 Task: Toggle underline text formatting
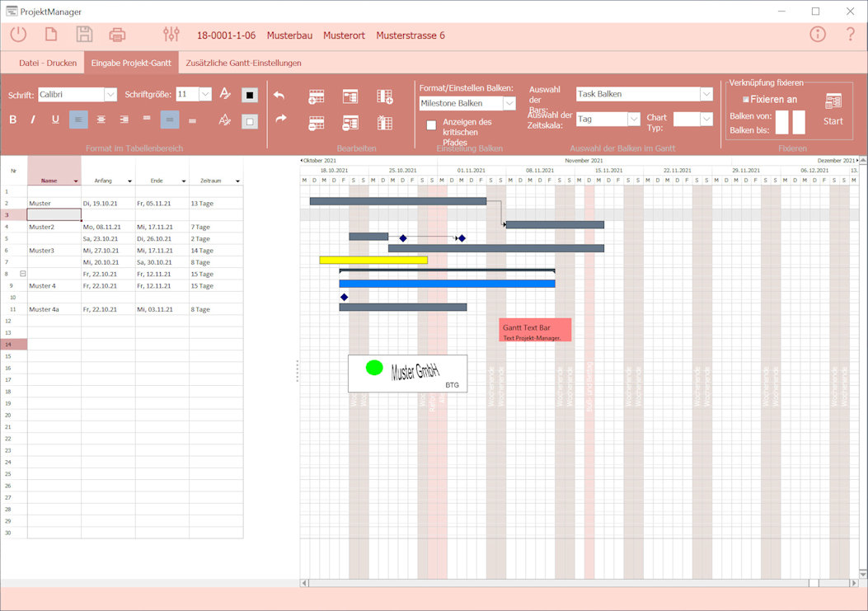point(55,120)
